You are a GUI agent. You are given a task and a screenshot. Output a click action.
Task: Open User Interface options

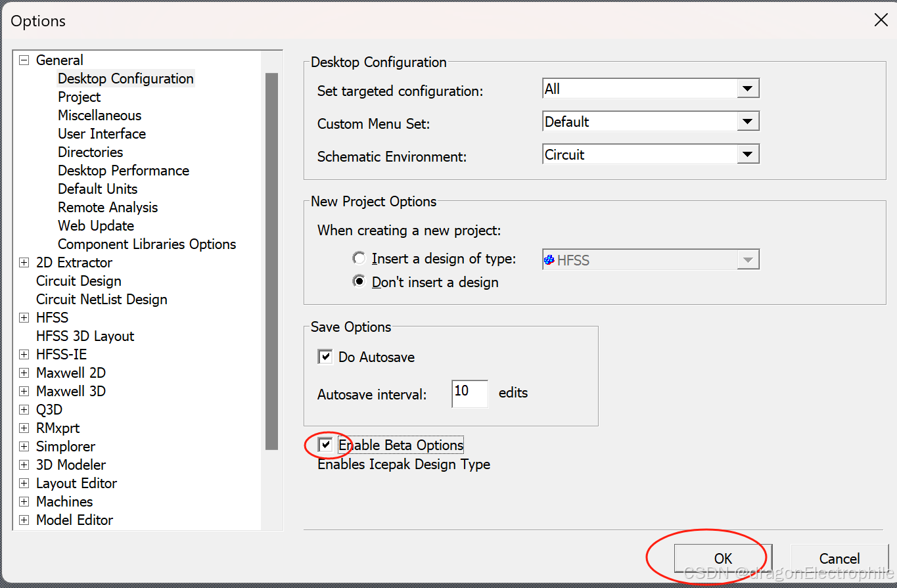(102, 134)
